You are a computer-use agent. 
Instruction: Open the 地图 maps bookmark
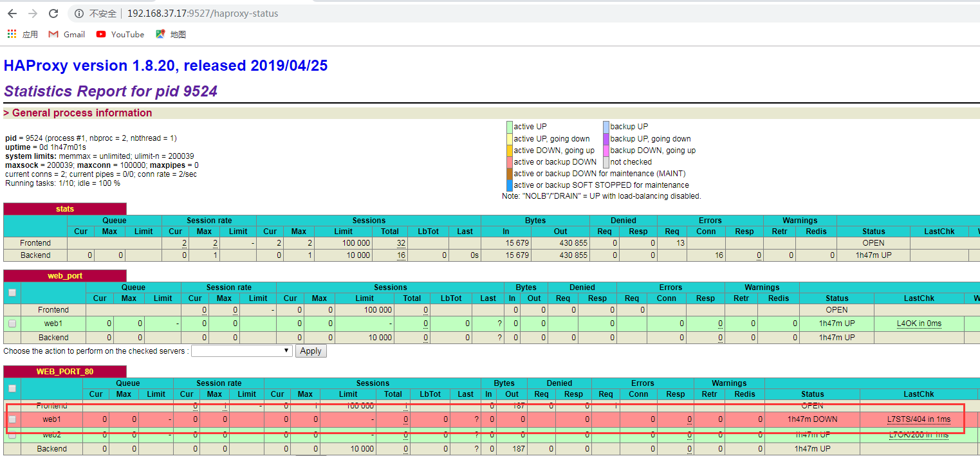171,34
